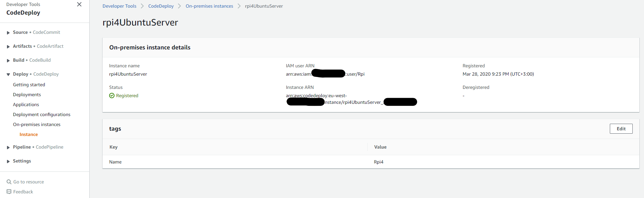Screen dimensions: 644x198
Task: Open On-premises instances in the sidebar
Action: [36, 124]
